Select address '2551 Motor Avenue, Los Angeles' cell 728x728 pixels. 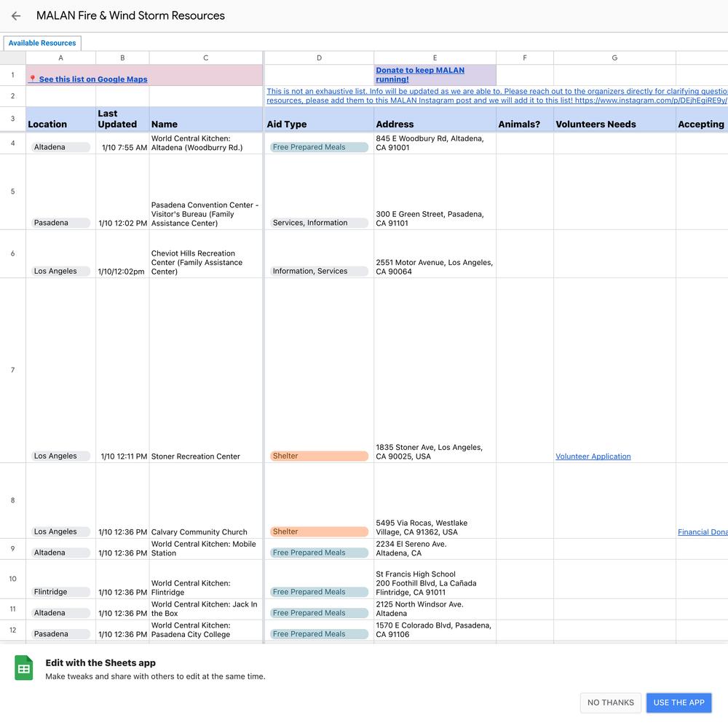coord(435,254)
